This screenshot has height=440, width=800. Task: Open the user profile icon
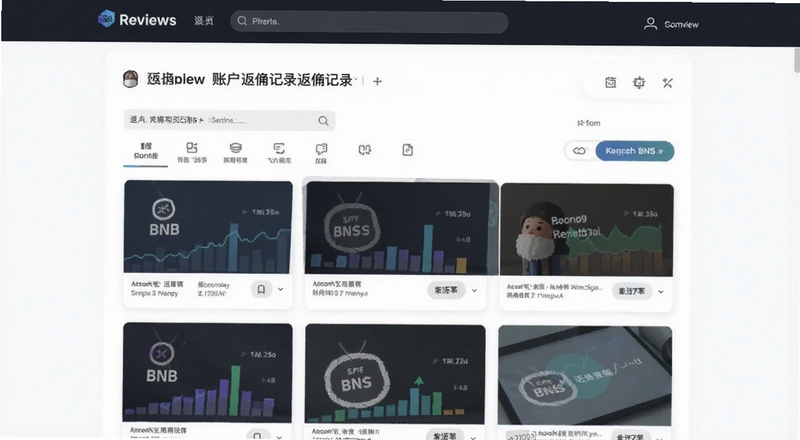pos(650,24)
